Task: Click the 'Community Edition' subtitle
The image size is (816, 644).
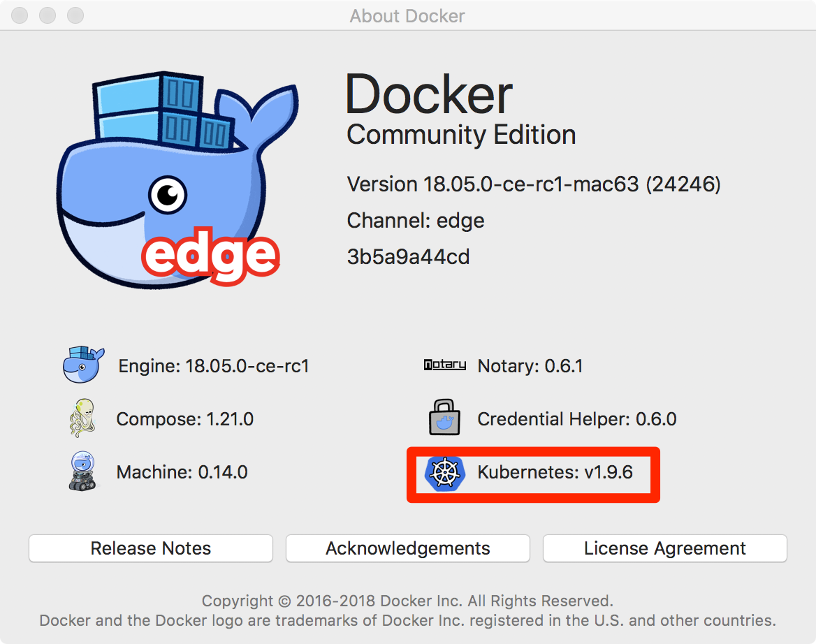Action: click(x=462, y=135)
